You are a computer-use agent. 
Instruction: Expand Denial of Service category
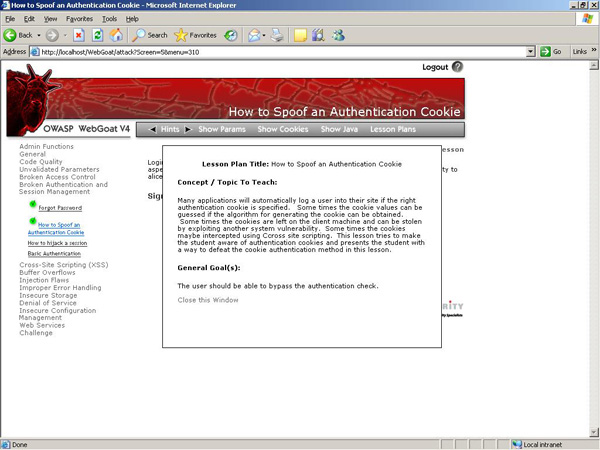click(48, 303)
